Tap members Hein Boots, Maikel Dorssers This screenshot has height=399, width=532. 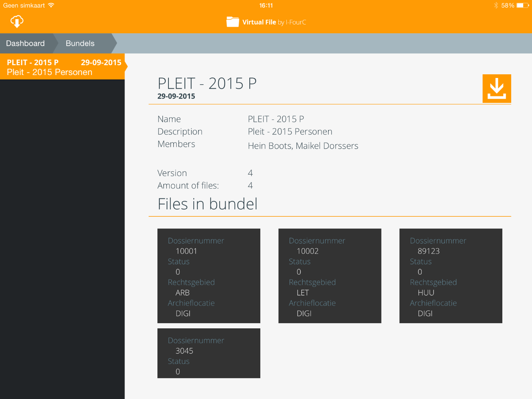(x=303, y=146)
